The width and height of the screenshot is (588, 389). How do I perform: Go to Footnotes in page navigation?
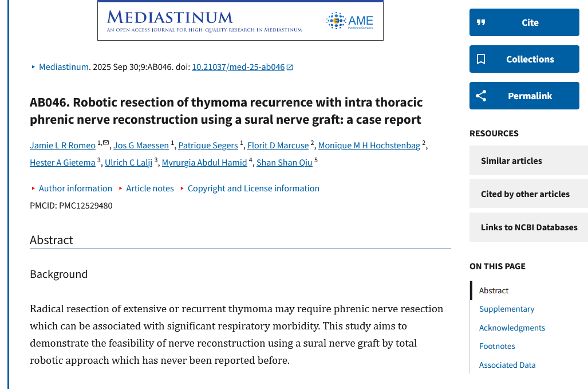pos(496,346)
